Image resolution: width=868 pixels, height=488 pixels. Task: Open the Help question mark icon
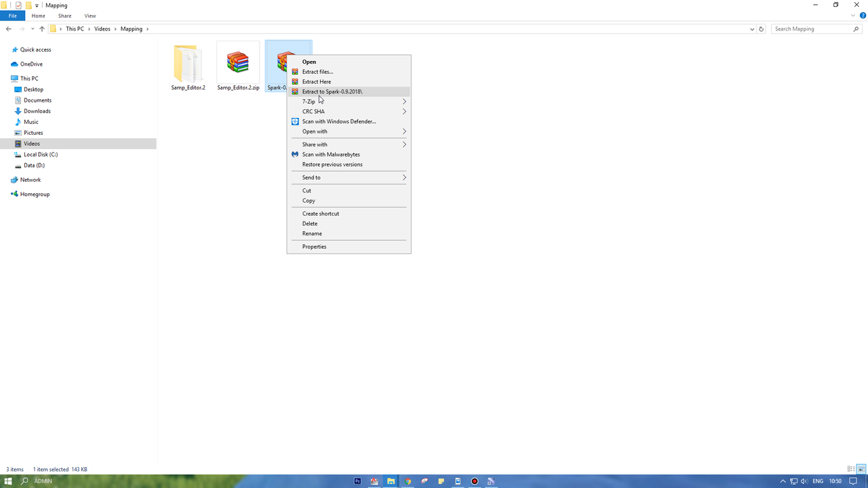(863, 16)
